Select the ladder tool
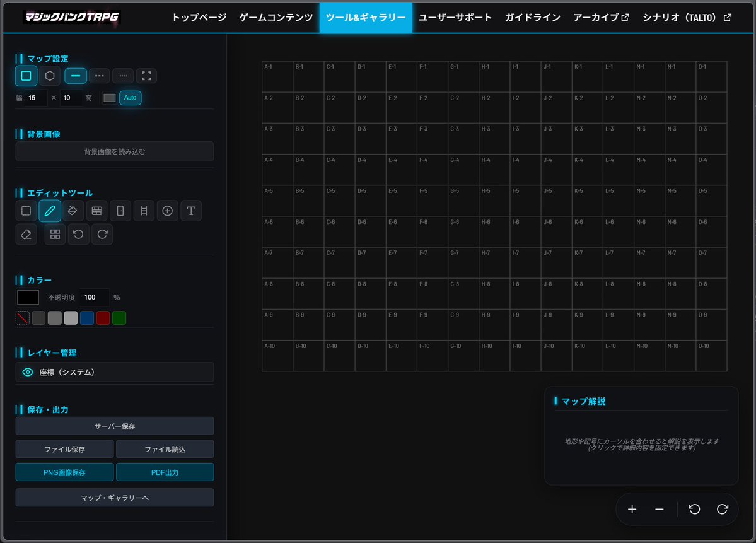 pyautogui.click(x=144, y=211)
